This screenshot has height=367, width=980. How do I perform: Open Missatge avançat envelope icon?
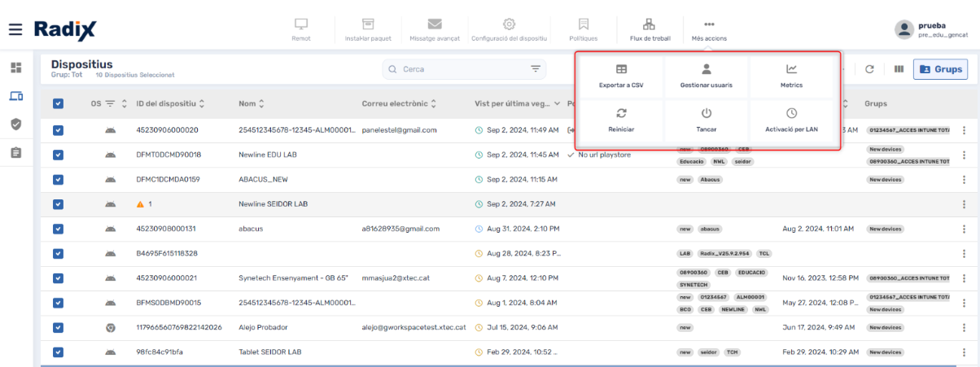435,24
